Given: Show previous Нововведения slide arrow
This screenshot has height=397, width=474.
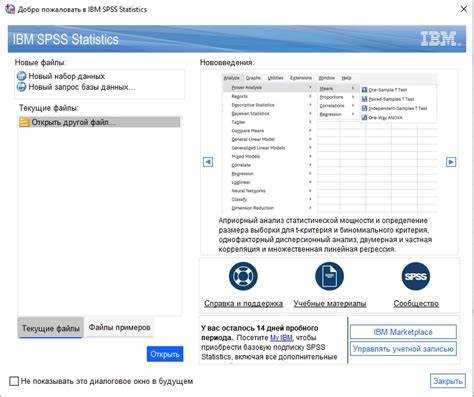Looking at the screenshot, I should tap(208, 162).
